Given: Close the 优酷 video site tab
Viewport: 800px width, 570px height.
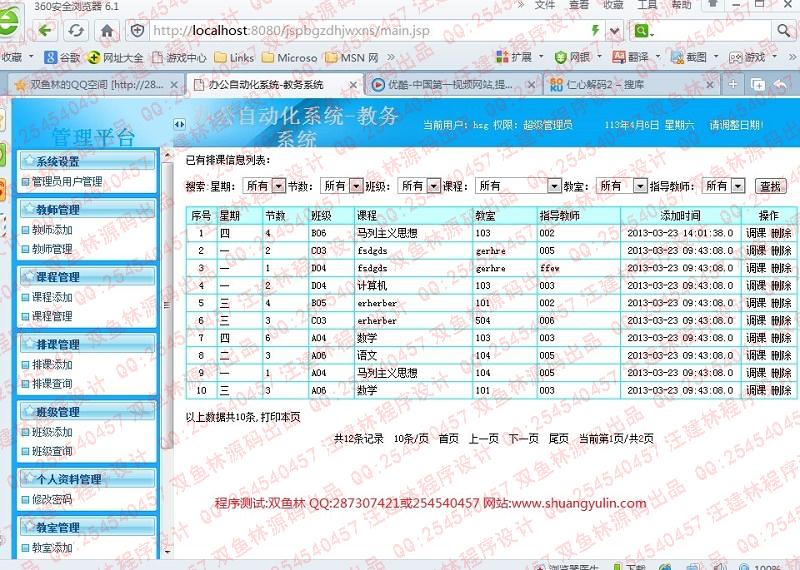Looking at the screenshot, I should click(531, 85).
